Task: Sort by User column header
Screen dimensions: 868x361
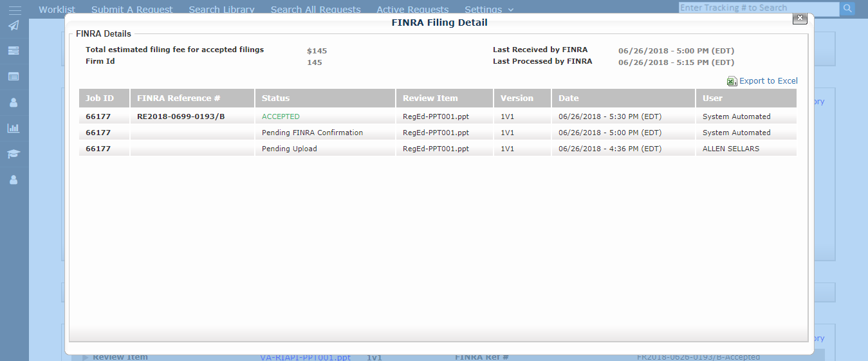Action: tap(746, 98)
